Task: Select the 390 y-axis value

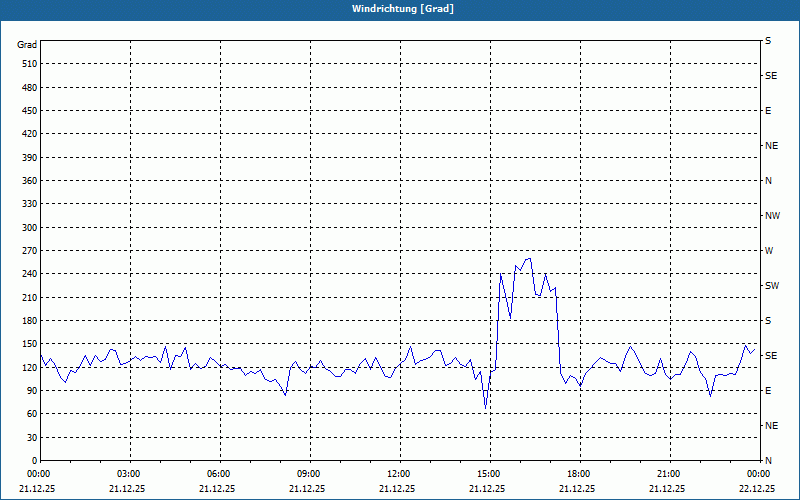Action: 30,157
